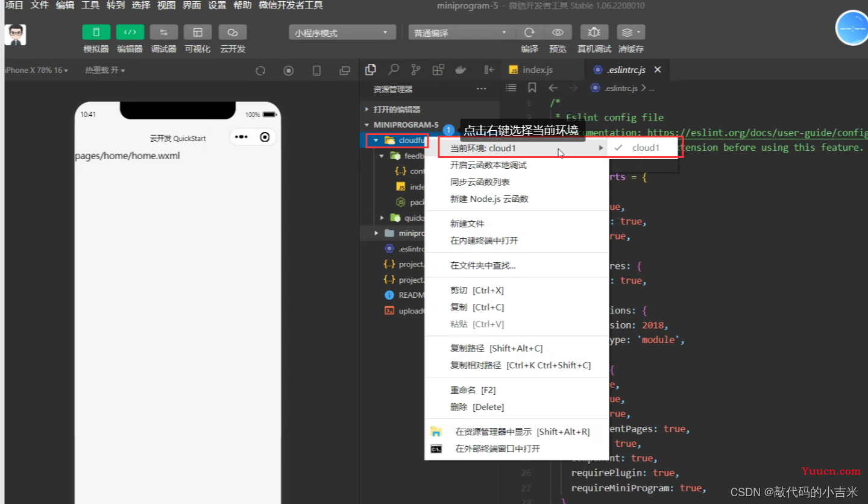Open the 热重载 开 hot reload dropdown
This screenshot has height=504, width=868.
[x=105, y=70]
